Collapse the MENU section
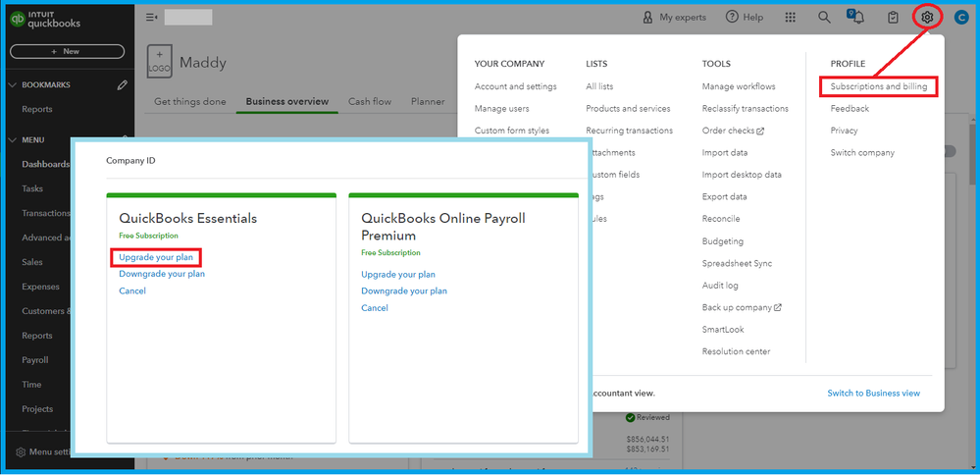This screenshot has height=475, width=980. pyautogui.click(x=13, y=140)
